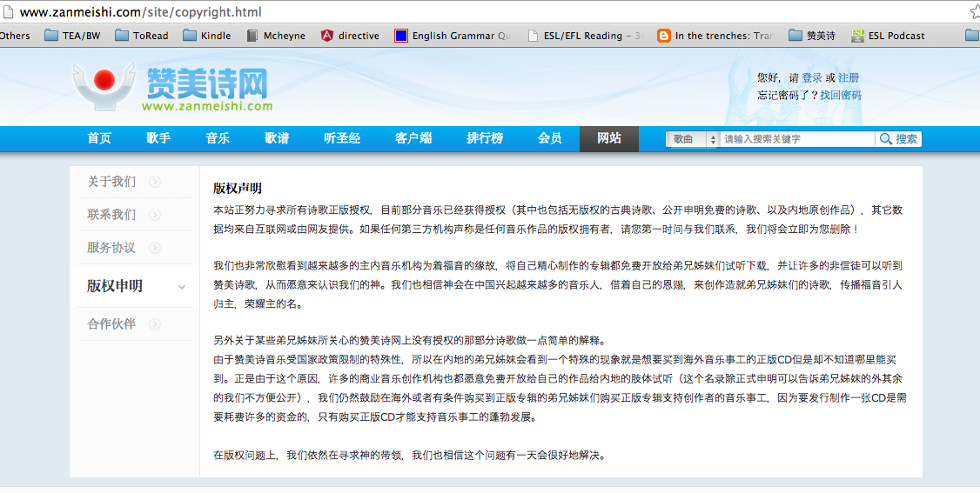Go to the 听圣经 navigation tab

point(342,138)
